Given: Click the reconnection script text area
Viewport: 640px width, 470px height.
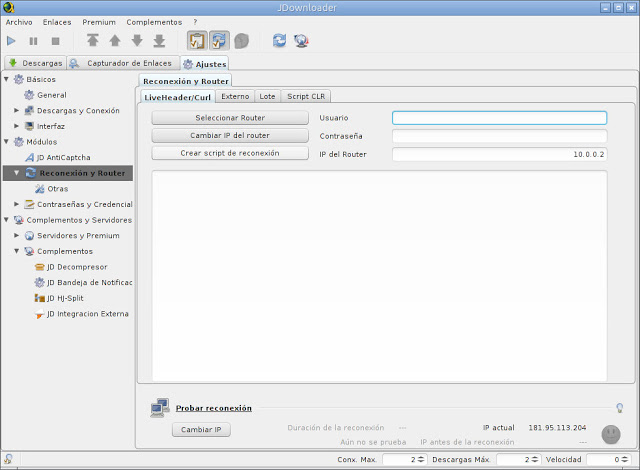Looking at the screenshot, I should (380, 276).
